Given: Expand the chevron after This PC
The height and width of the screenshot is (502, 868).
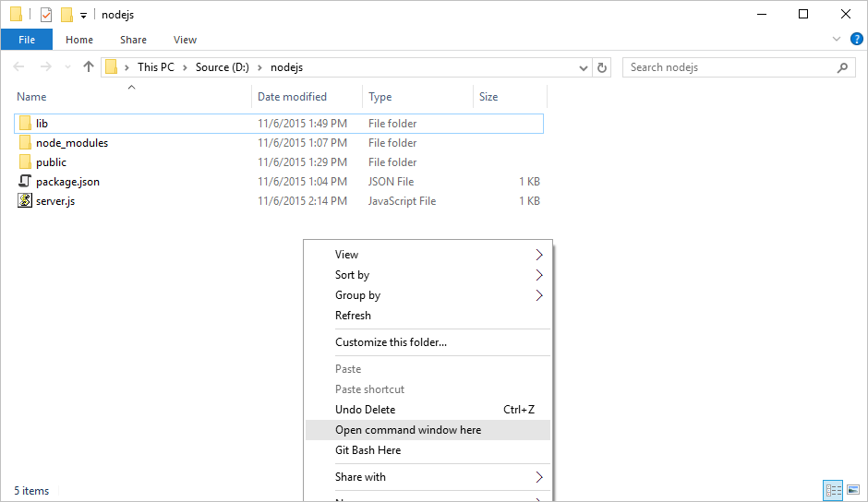Looking at the screenshot, I should pyautogui.click(x=185, y=67).
